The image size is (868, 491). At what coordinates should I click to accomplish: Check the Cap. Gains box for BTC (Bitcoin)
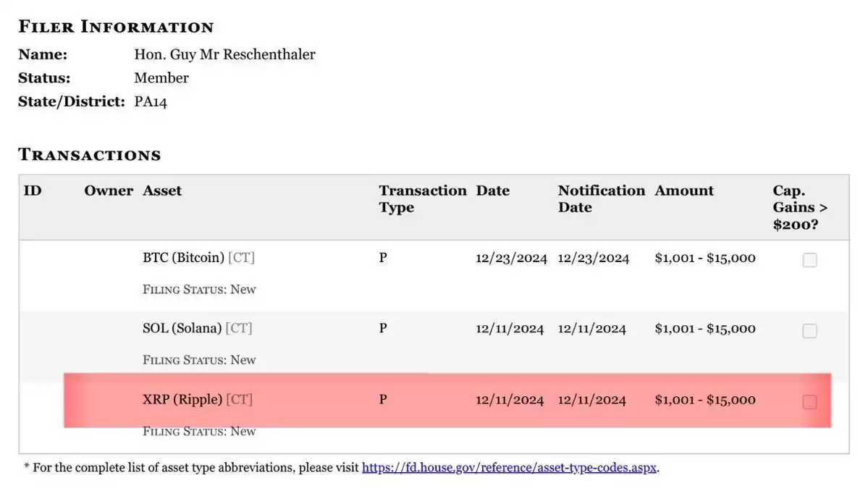(x=809, y=259)
